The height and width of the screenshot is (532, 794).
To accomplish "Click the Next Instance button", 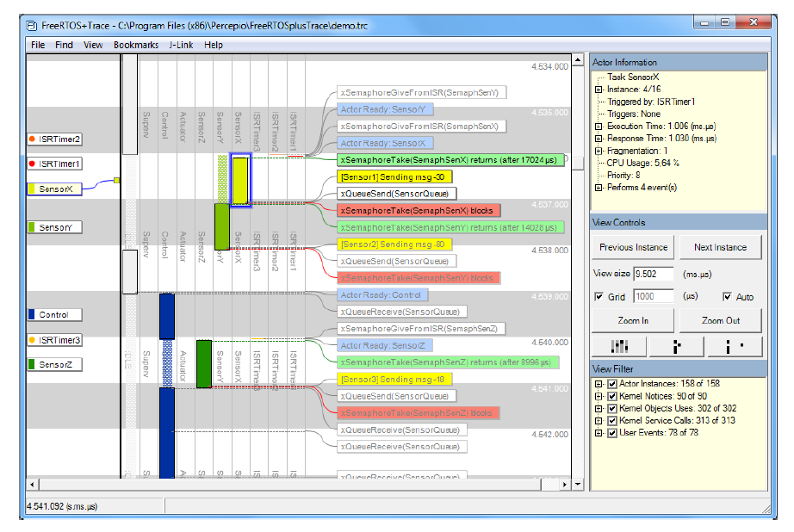I will (720, 247).
